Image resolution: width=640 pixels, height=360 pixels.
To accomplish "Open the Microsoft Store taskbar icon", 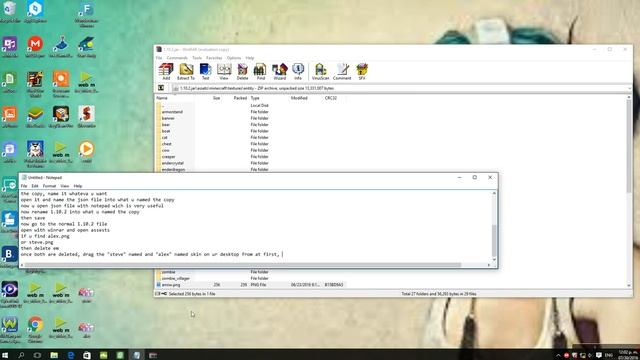I will (87, 355).
